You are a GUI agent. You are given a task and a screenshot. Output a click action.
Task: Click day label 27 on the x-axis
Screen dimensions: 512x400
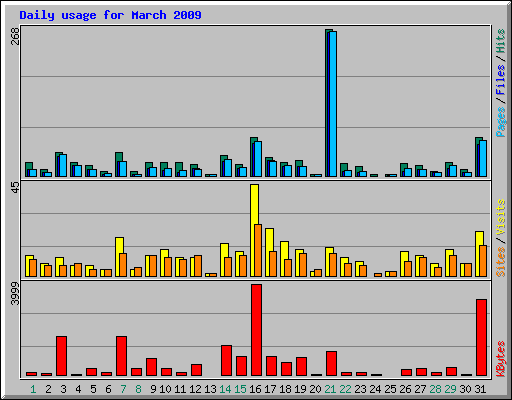click(x=420, y=389)
